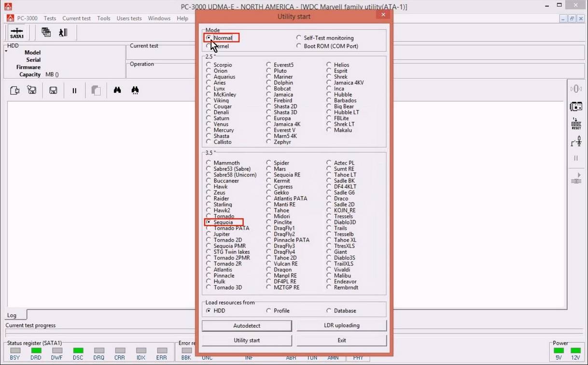Click the grounding switch icon in sidebar

coord(576,141)
